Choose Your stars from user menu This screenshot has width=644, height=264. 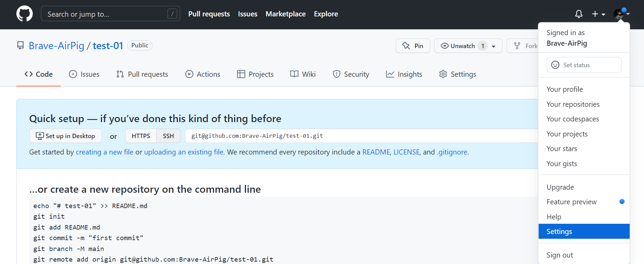584,149
